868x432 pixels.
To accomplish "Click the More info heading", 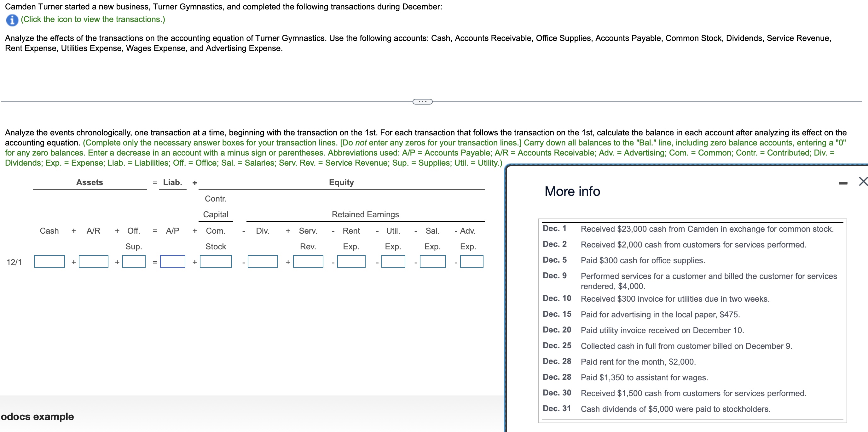I will click(572, 191).
